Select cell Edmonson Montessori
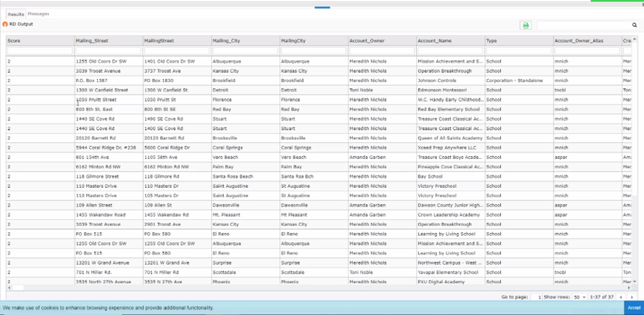 click(x=451, y=90)
